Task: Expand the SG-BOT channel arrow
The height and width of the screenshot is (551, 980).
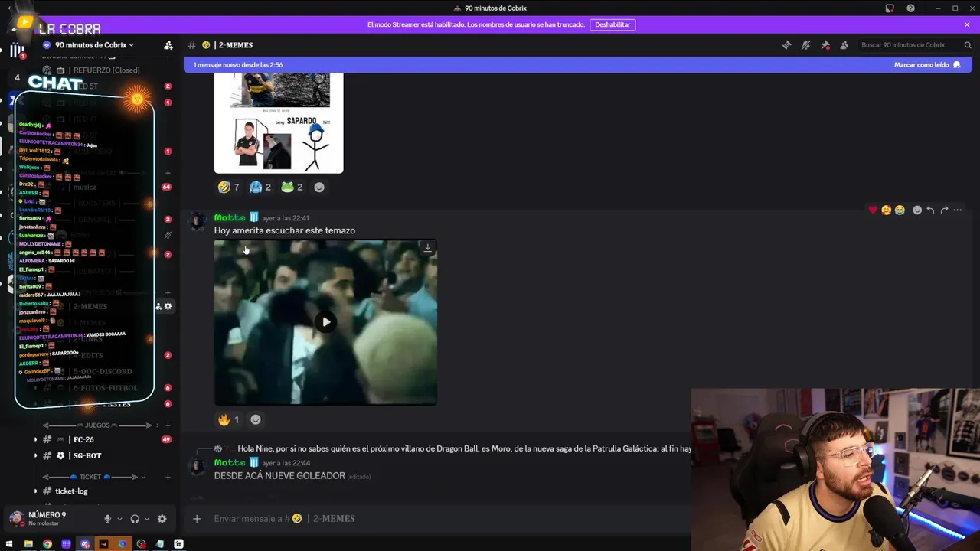Action: [x=35, y=455]
